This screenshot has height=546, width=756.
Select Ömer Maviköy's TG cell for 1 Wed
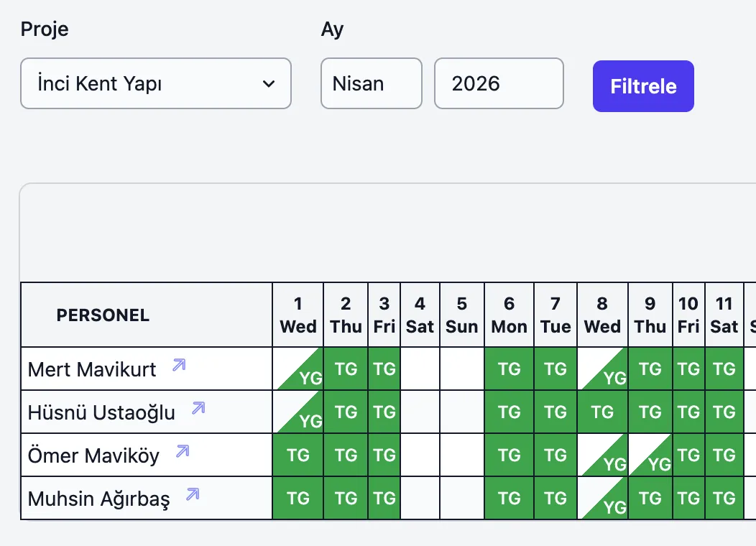pos(298,455)
